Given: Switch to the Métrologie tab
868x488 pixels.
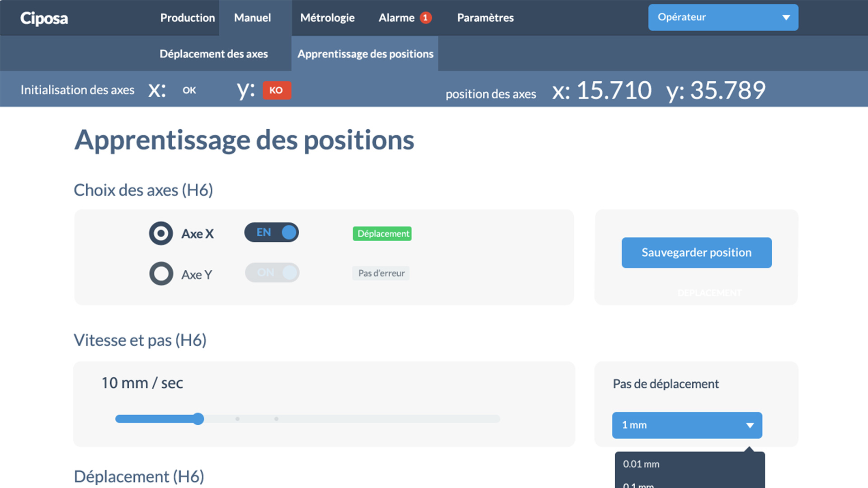Looking at the screenshot, I should [327, 18].
